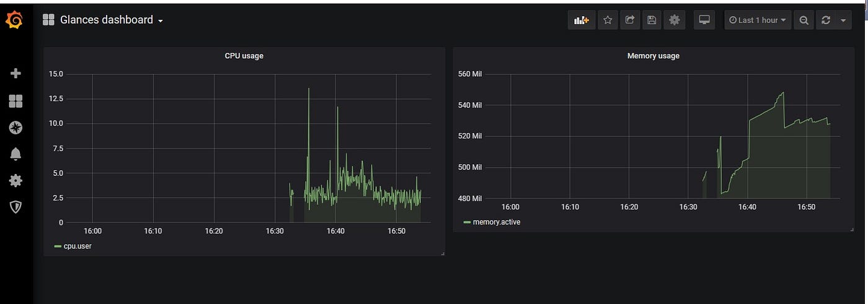The image size is (868, 304).
Task: Open the CPU usage panel title menu
Action: click(244, 56)
